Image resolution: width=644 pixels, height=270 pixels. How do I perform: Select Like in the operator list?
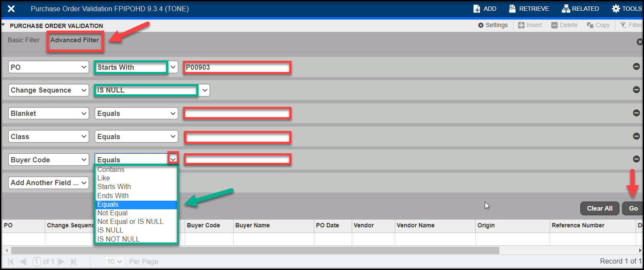(136, 178)
